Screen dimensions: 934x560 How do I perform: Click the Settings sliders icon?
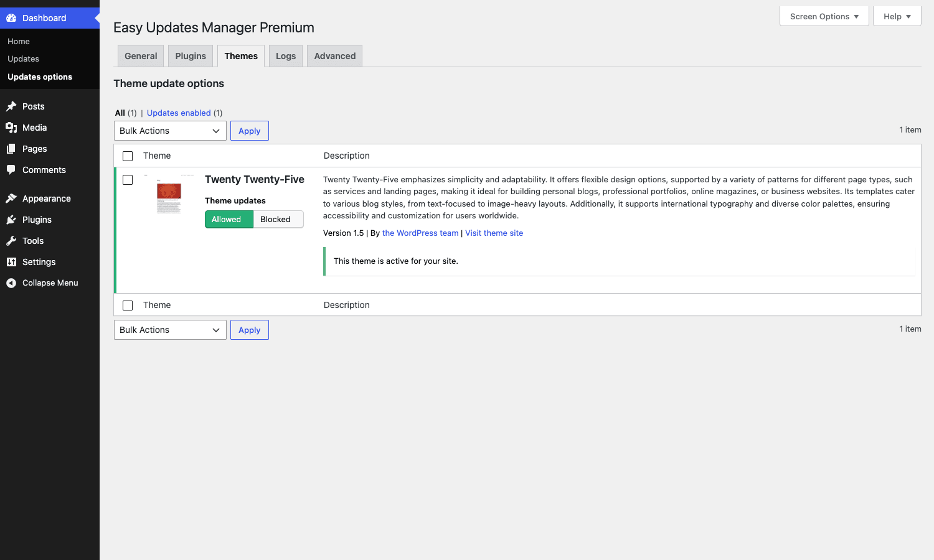[x=11, y=262]
